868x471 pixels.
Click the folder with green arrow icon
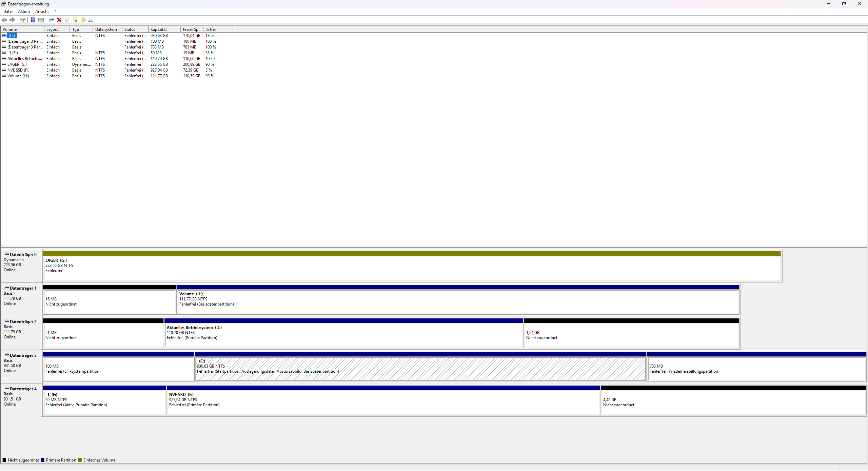tap(75, 20)
